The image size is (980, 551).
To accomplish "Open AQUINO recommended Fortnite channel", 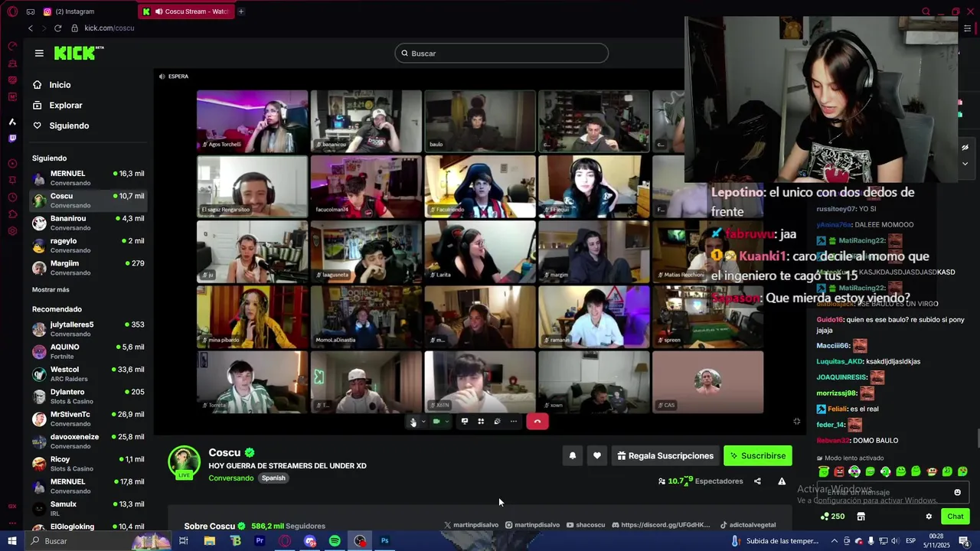I will coord(88,351).
